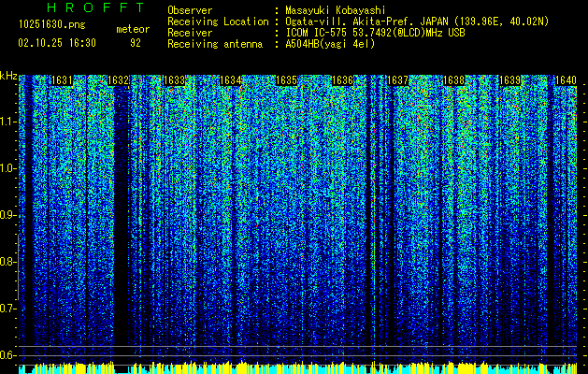
Task: Click the 1632 time marker
Action: (x=118, y=80)
